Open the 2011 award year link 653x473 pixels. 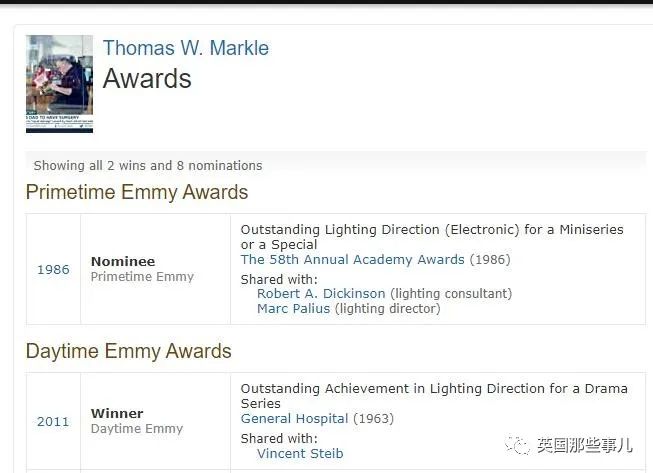(x=53, y=421)
